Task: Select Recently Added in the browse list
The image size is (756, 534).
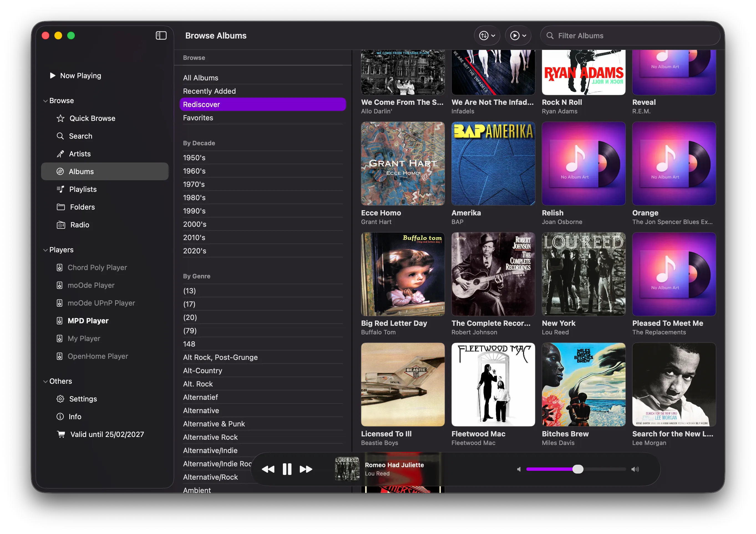Action: [x=209, y=91]
